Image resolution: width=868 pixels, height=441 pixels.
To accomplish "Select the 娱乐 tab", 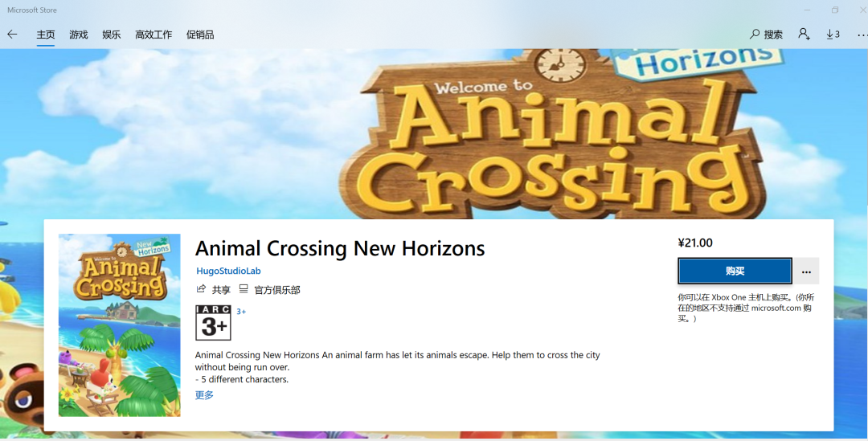I will 111,35.
